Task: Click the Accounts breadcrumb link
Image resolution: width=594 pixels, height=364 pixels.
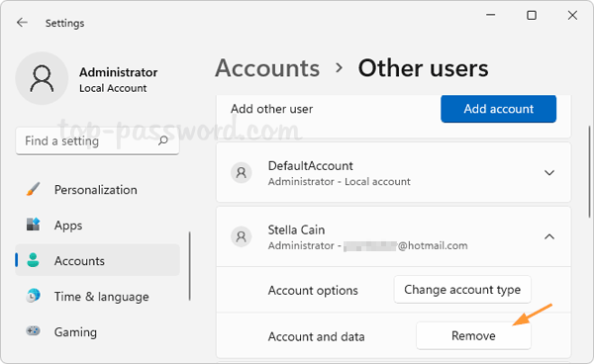Action: click(267, 68)
